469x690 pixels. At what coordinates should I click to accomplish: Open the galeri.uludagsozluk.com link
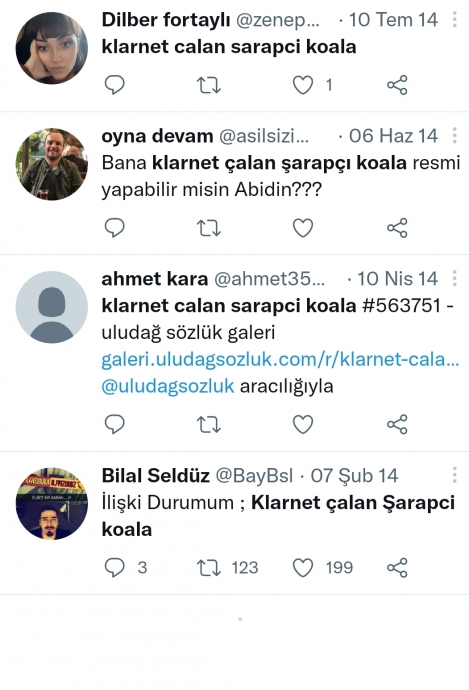pyautogui.click(x=280, y=360)
